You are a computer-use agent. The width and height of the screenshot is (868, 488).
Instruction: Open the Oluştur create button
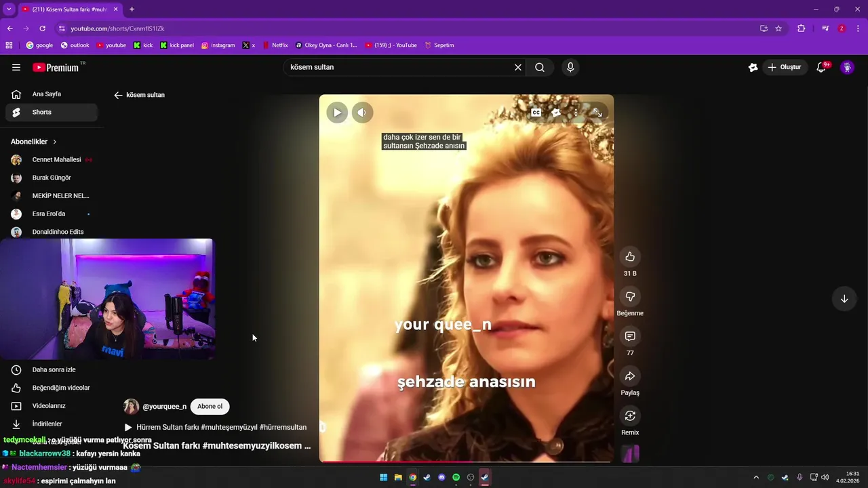(x=785, y=67)
